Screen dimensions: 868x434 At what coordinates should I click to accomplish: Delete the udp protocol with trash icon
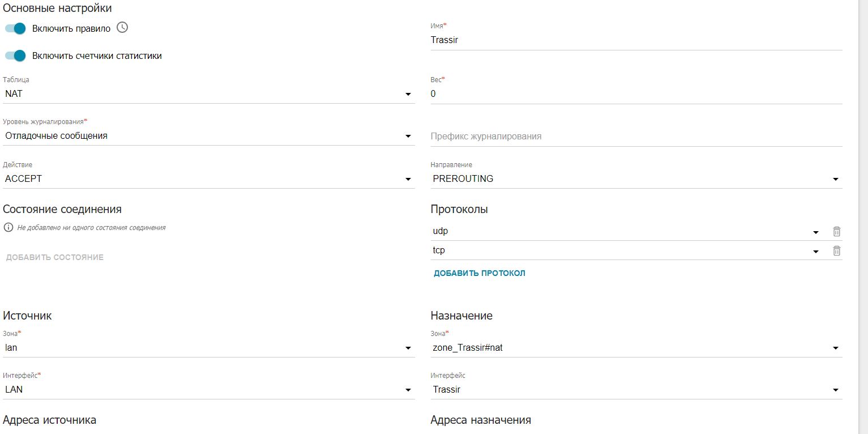point(836,231)
